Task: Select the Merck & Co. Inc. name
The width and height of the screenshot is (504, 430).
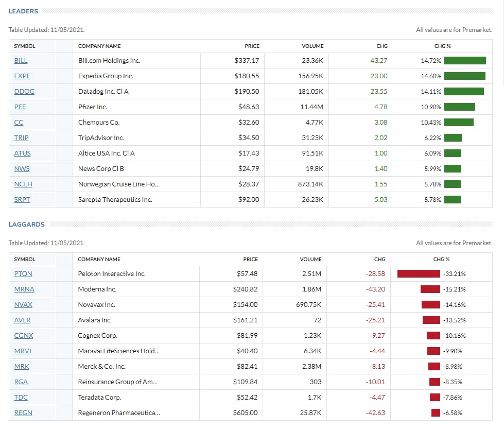Action: (x=101, y=366)
